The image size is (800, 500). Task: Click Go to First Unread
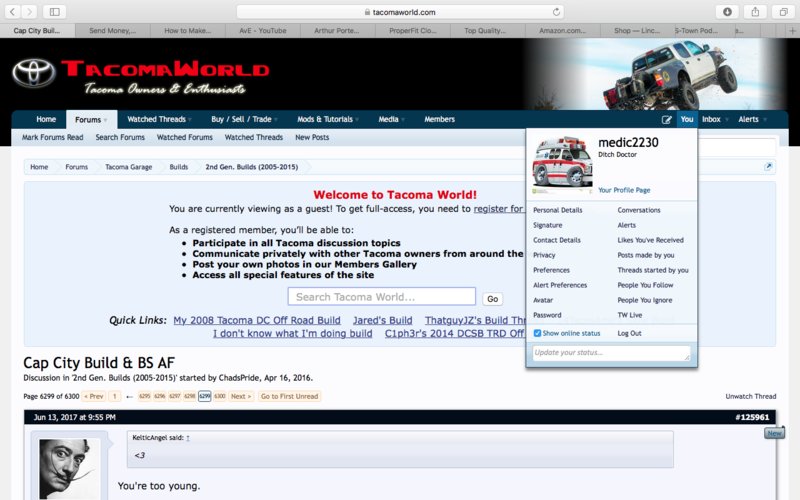pyautogui.click(x=289, y=396)
